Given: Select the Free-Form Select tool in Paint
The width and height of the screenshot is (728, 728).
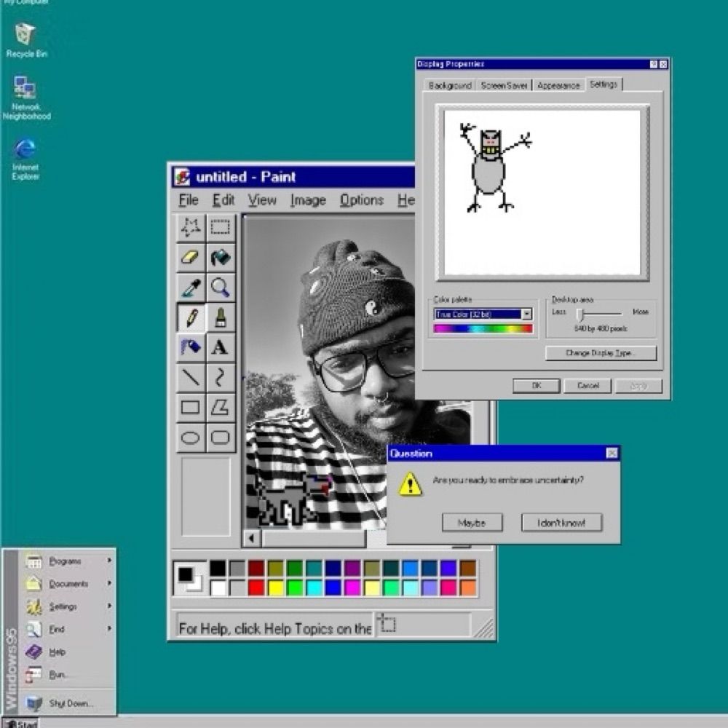Looking at the screenshot, I should tap(190, 227).
